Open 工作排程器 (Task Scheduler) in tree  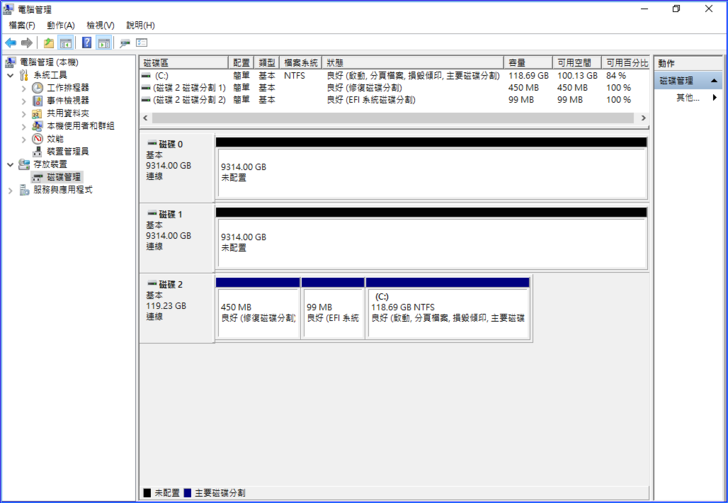click(67, 88)
